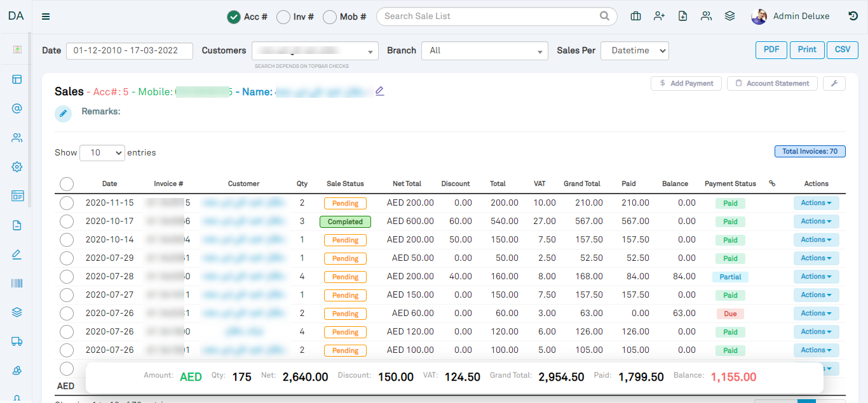The image size is (868, 403).
Task: Click the briefcase icon in top bar
Action: pos(635,17)
